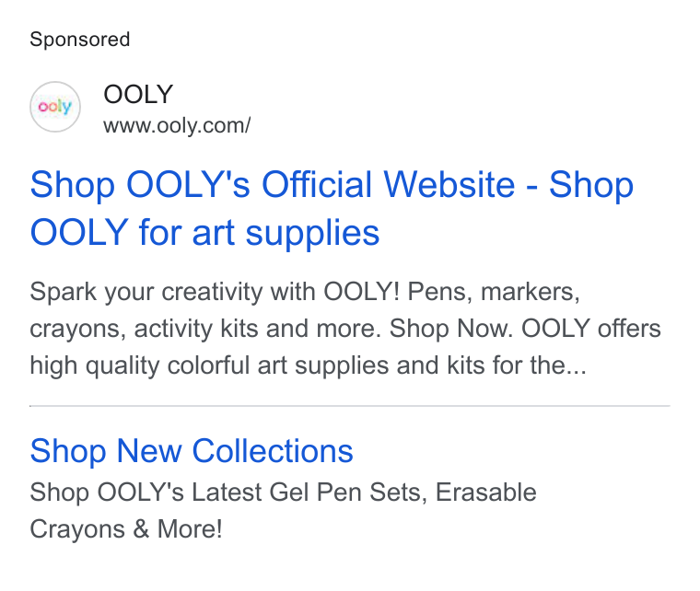Click the circular ooly logo icon
This screenshot has width=700, height=591.
[x=55, y=107]
